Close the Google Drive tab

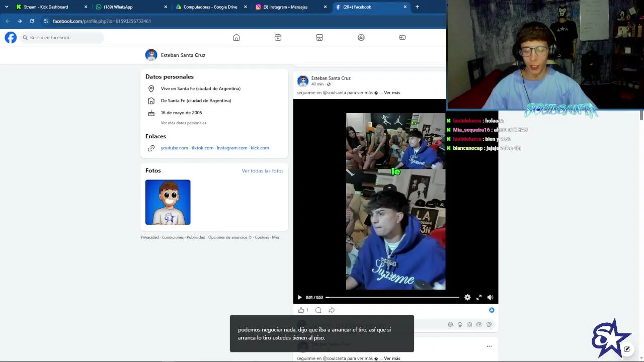tap(246, 7)
